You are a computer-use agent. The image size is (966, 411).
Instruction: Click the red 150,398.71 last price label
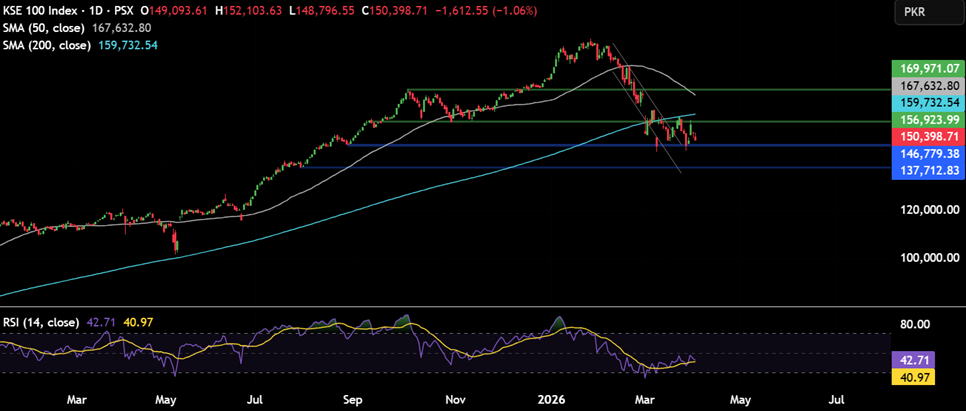click(x=926, y=136)
